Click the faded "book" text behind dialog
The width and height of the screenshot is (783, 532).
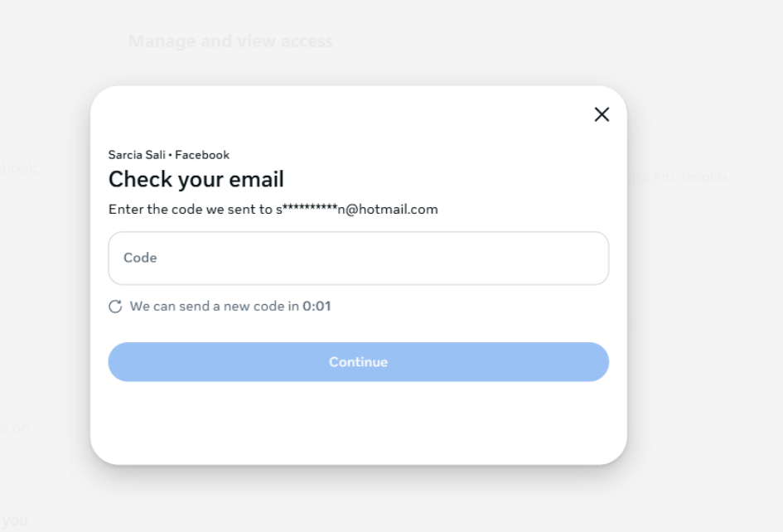pyautogui.click(x=20, y=167)
